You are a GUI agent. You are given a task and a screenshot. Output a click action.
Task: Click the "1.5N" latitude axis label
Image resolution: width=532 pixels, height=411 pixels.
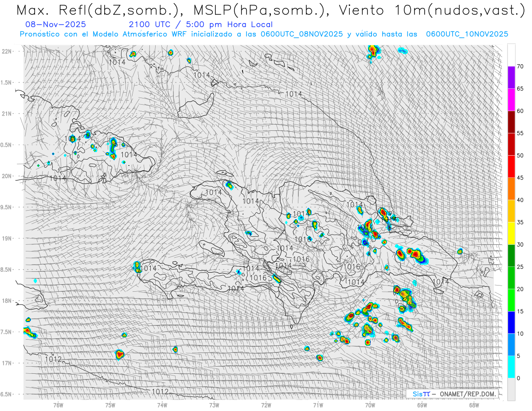[7, 82]
